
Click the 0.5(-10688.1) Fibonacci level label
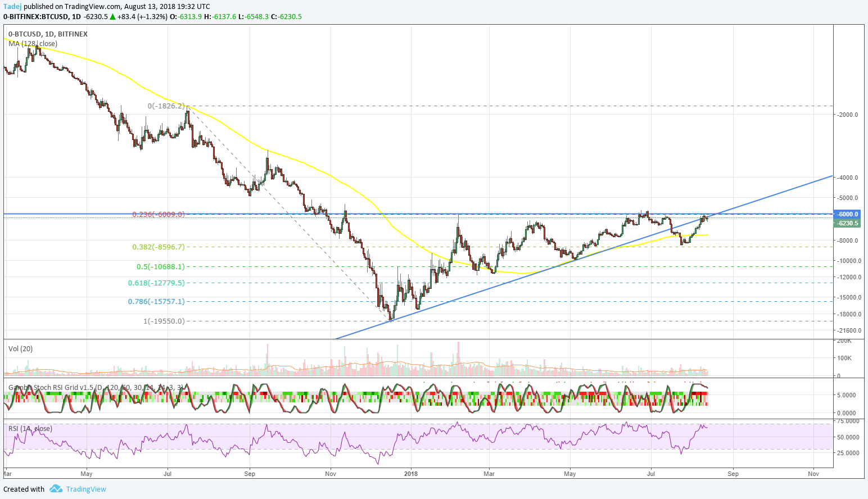coord(160,267)
